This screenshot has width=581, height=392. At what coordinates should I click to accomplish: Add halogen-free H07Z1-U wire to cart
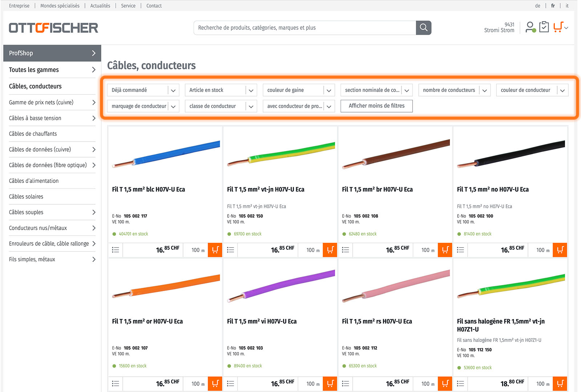click(x=560, y=384)
